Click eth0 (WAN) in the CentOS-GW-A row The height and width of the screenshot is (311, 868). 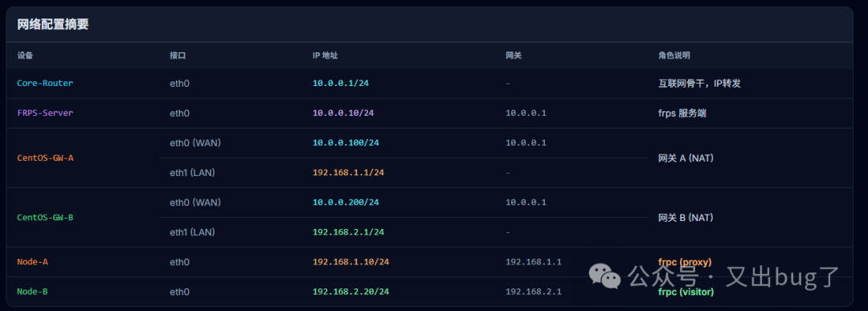(x=195, y=143)
